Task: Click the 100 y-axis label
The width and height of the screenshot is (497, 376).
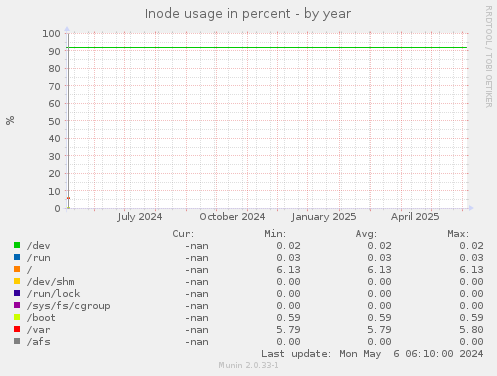Action: point(51,34)
